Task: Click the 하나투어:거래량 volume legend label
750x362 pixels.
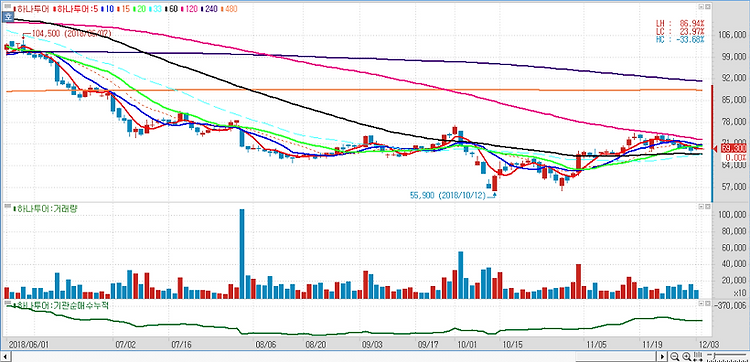Action: [44, 208]
